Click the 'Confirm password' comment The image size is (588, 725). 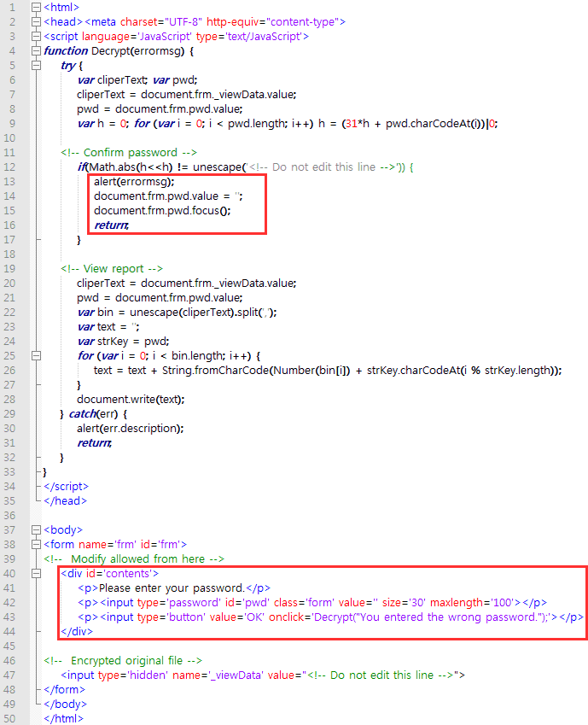pos(129,153)
